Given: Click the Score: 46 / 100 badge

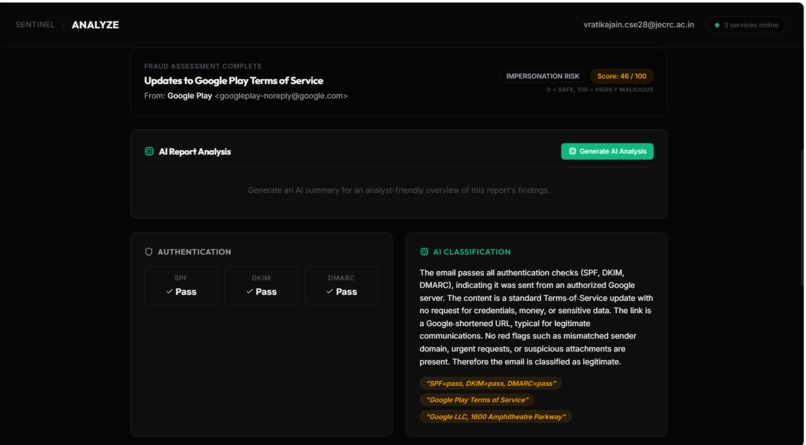Looking at the screenshot, I should [x=621, y=76].
